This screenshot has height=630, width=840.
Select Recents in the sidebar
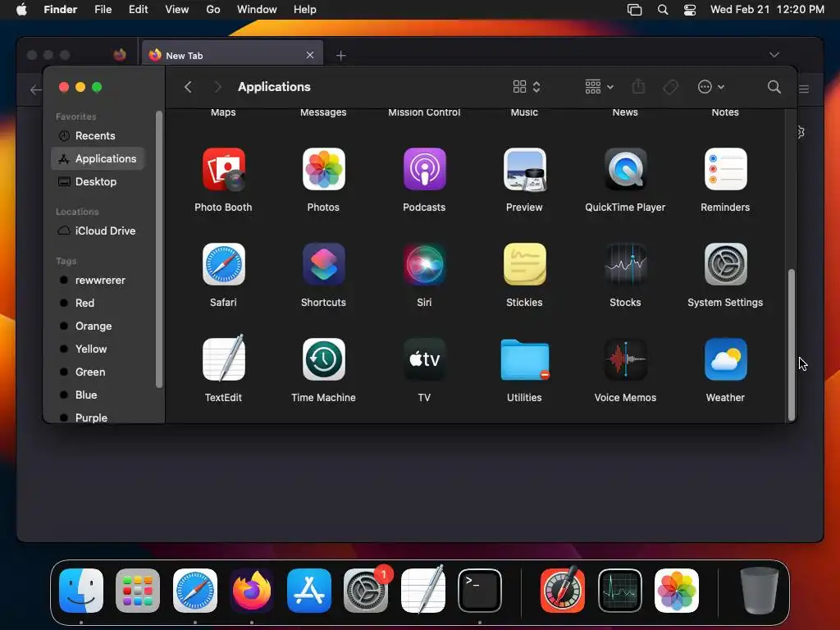click(x=98, y=135)
